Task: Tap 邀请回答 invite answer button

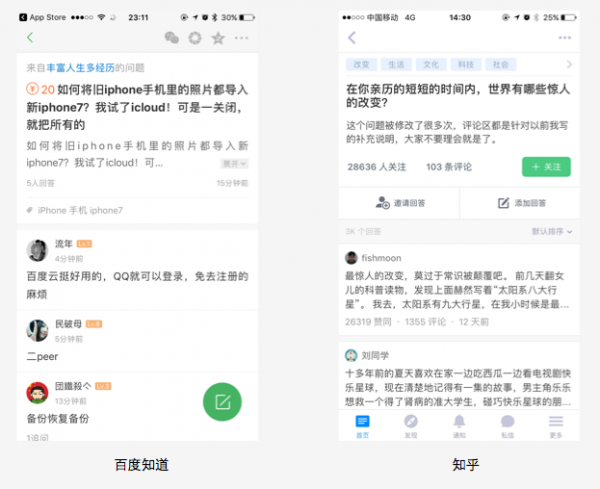Action: [400, 203]
